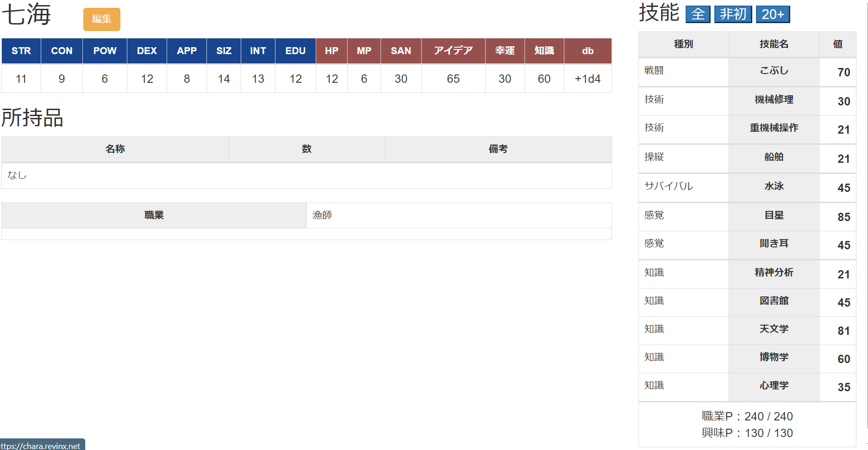The height and width of the screenshot is (450, 868).
Task: Click the 重機械操作 skill value 21
Action: (843, 130)
